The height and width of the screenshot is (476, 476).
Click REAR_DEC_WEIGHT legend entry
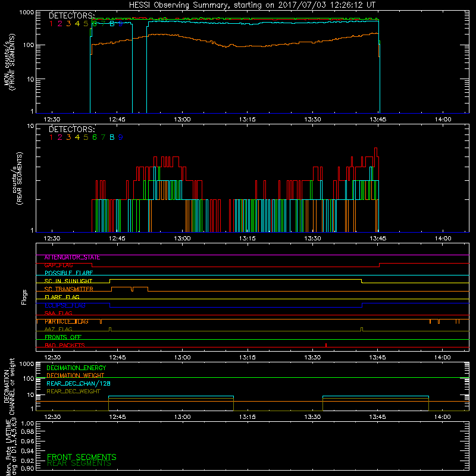73,392
